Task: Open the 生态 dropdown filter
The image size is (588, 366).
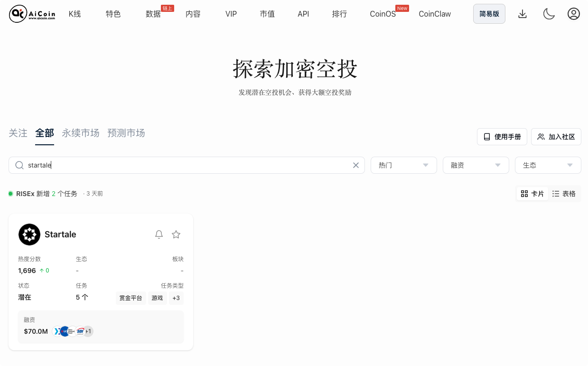Action: pyautogui.click(x=548, y=165)
